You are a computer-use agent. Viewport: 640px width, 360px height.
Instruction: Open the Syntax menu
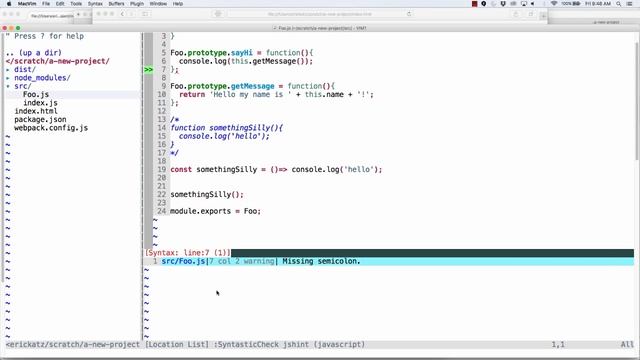click(x=95, y=4)
